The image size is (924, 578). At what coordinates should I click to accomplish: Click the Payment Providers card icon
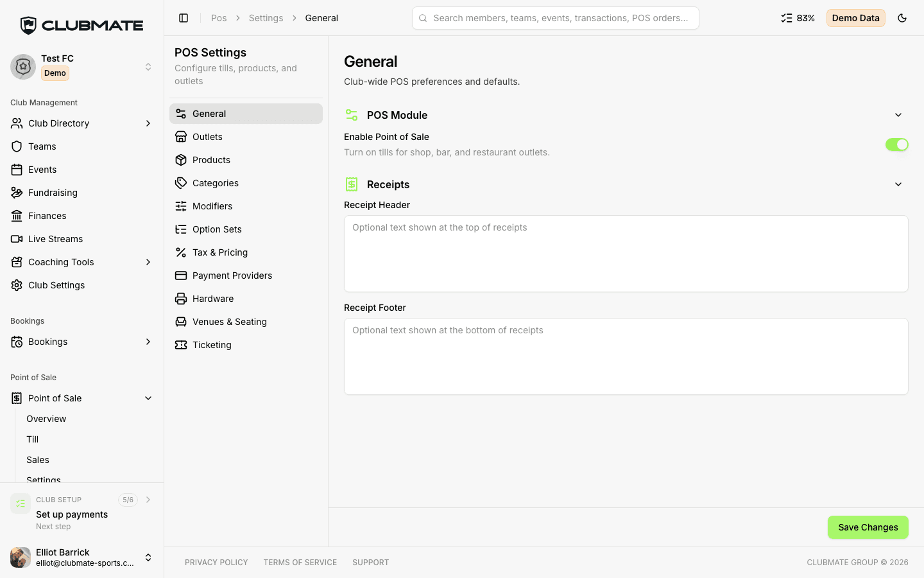[x=181, y=276]
